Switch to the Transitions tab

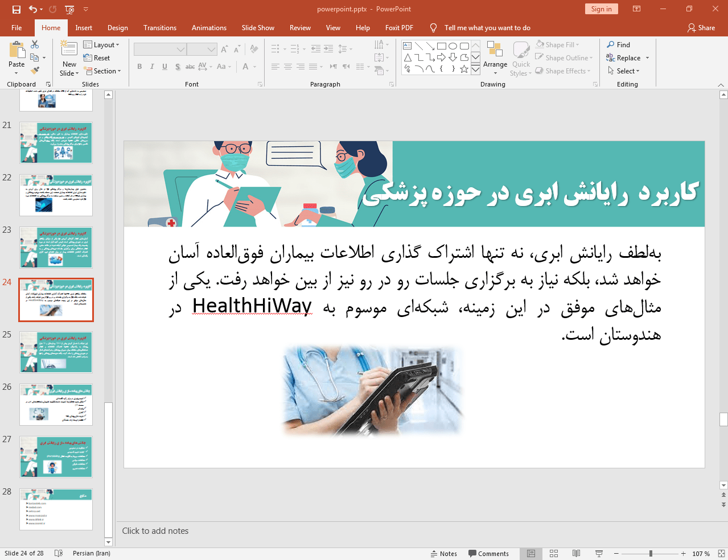coord(160,28)
